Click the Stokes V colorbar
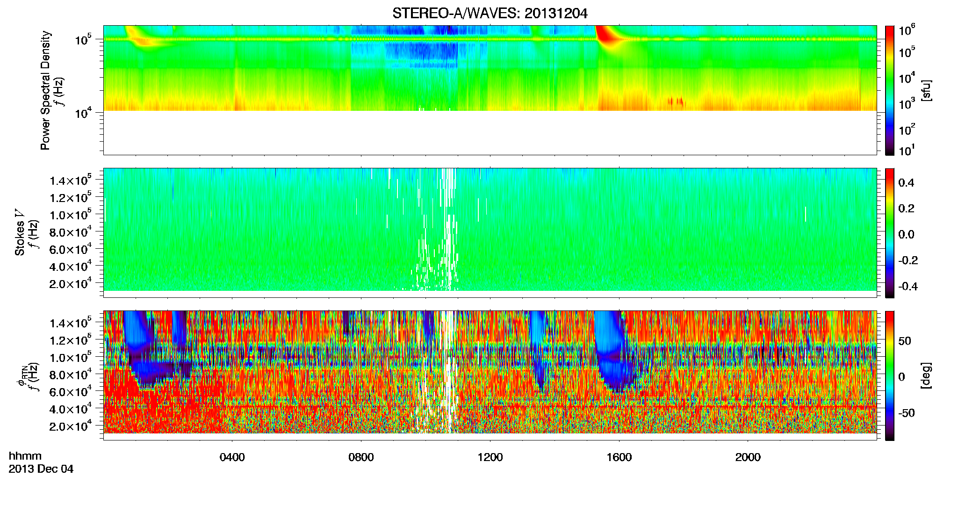 click(x=890, y=233)
